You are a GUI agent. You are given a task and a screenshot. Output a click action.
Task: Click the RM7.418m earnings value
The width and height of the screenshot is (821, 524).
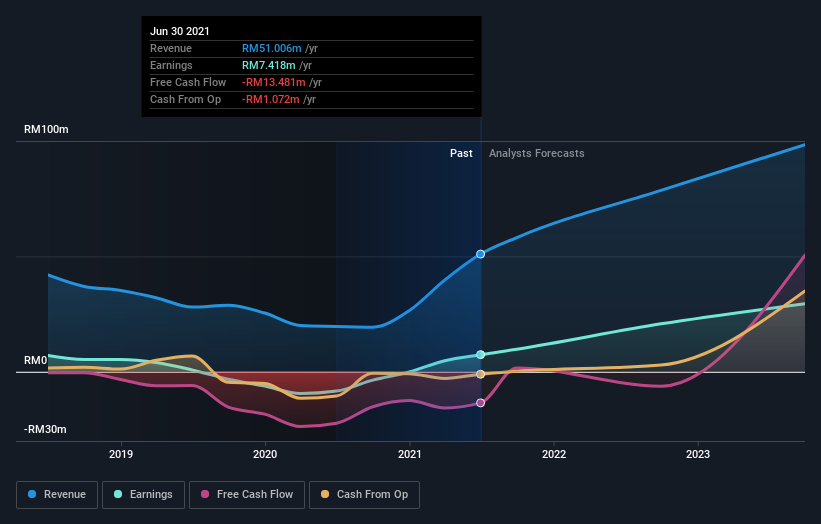point(269,65)
